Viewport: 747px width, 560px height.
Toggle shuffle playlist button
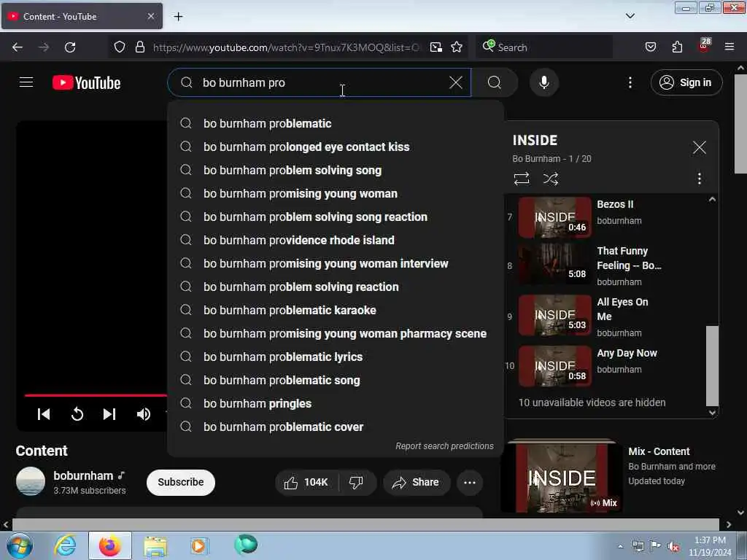click(x=551, y=179)
